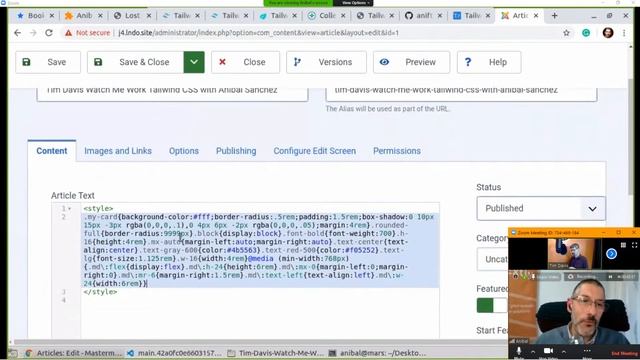Switch to Images and Links tab

[118, 151]
